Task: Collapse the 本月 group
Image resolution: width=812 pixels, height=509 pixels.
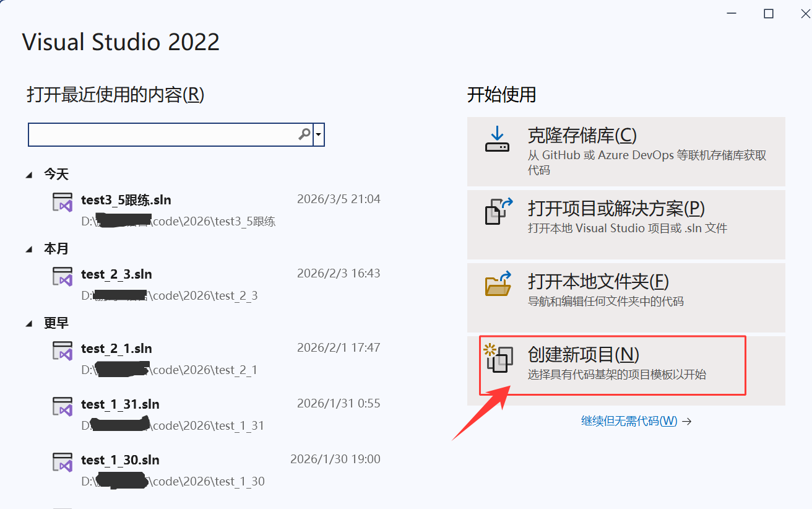Action: click(29, 250)
